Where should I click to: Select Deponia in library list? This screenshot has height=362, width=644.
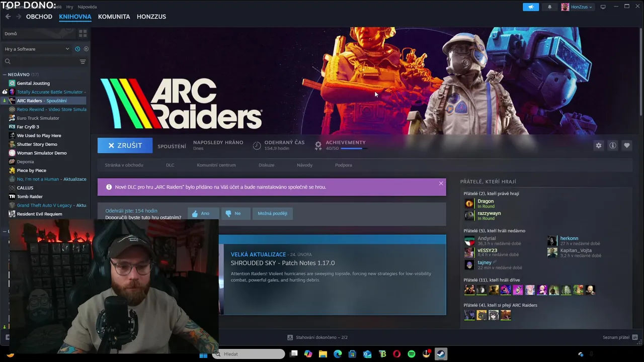pyautogui.click(x=25, y=162)
